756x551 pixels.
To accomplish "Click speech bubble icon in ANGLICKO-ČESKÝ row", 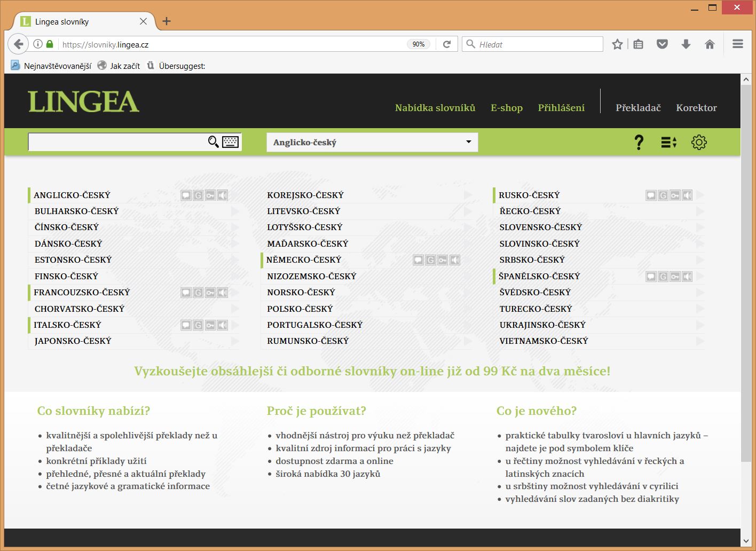I will [186, 195].
